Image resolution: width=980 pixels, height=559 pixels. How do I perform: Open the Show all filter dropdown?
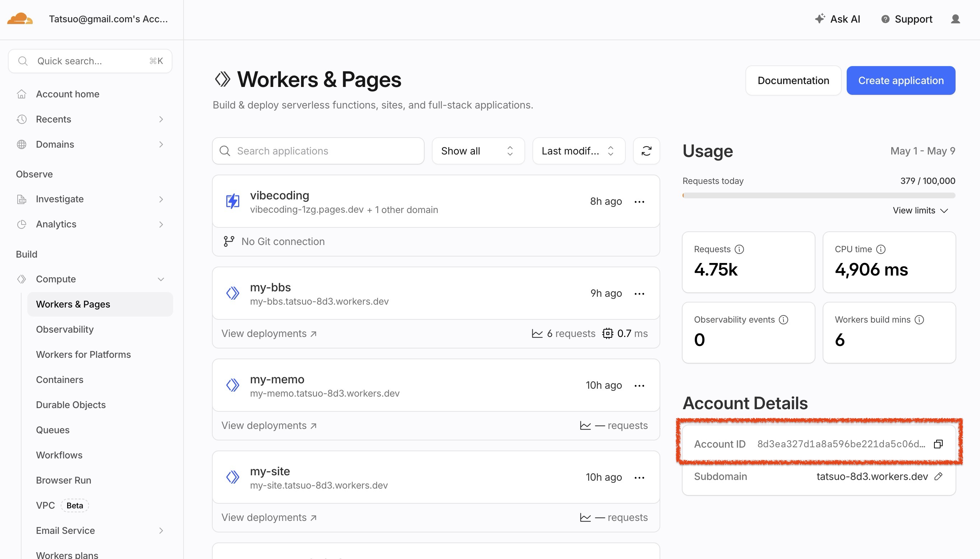478,151
